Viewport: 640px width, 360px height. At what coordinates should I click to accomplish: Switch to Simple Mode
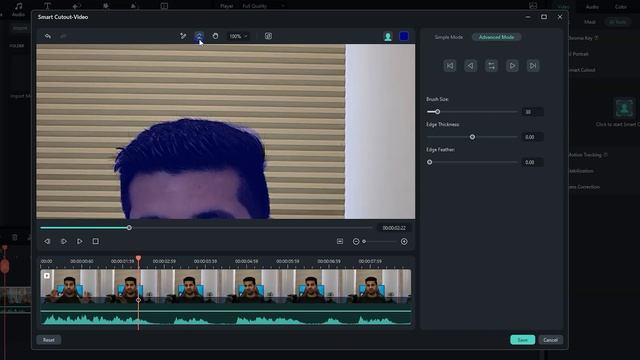pos(448,37)
